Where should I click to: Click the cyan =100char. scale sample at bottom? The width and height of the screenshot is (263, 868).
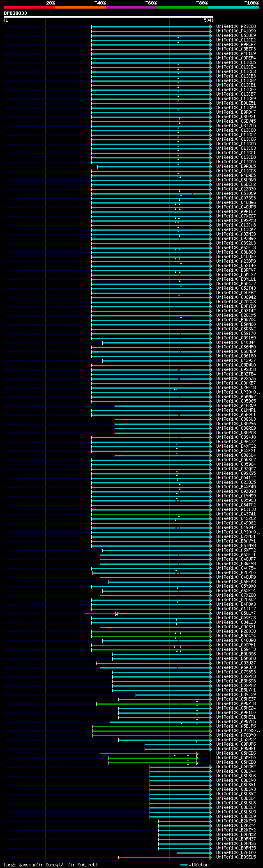click(x=184, y=865)
